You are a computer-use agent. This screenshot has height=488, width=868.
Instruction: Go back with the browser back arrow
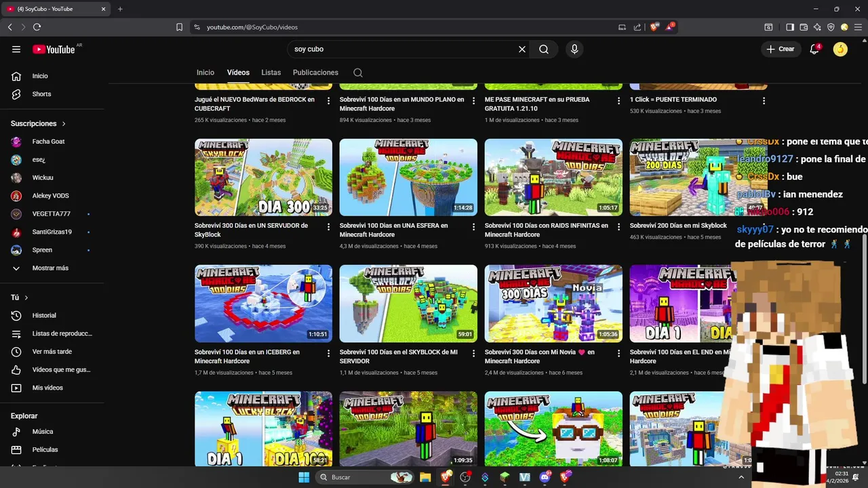(9, 27)
